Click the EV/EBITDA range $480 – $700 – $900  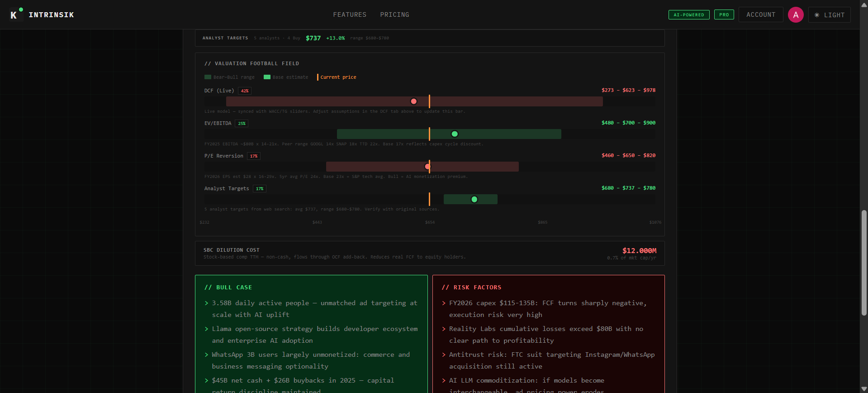pyautogui.click(x=628, y=123)
